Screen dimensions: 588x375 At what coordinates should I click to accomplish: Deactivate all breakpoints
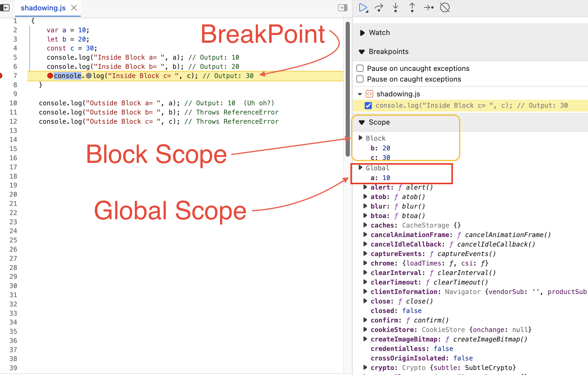(445, 8)
